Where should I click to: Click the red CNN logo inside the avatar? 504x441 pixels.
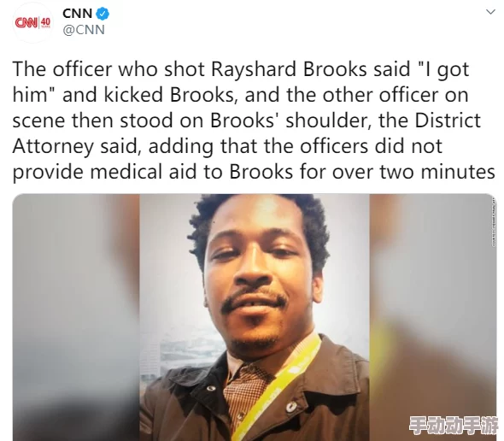[27, 23]
